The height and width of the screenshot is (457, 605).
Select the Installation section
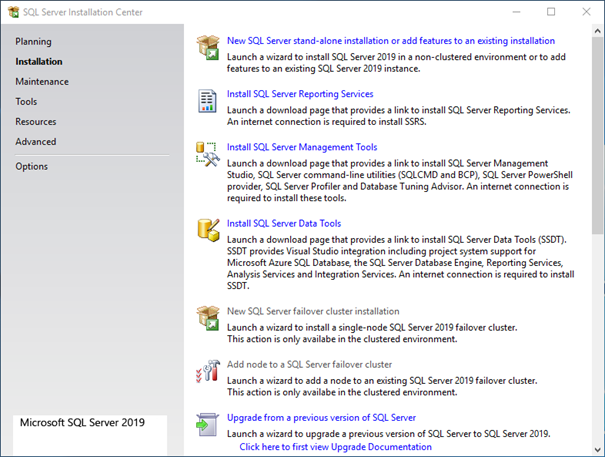point(39,62)
